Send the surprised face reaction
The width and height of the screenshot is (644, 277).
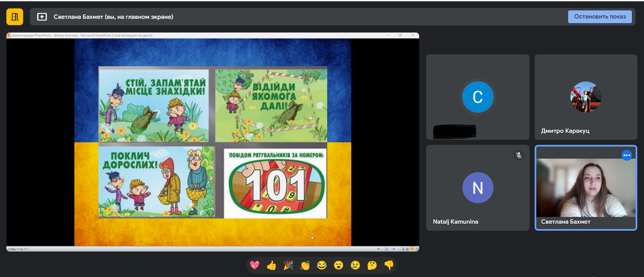tap(339, 265)
